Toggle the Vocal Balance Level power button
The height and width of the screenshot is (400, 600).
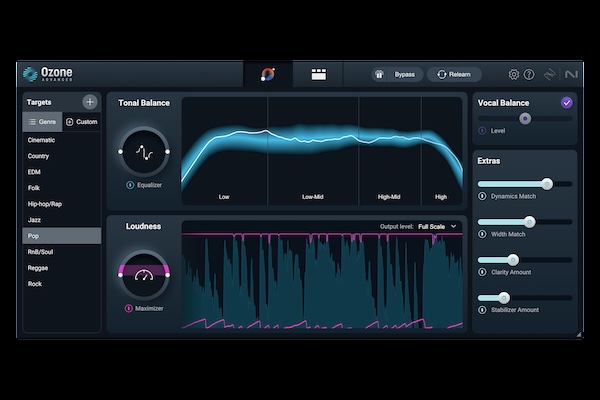coord(482,131)
